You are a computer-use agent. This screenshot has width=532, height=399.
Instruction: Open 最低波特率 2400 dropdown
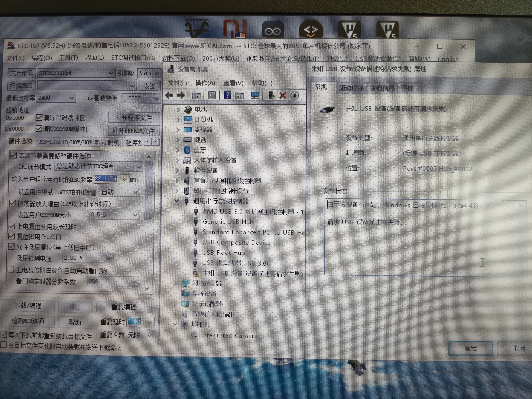tap(56, 98)
